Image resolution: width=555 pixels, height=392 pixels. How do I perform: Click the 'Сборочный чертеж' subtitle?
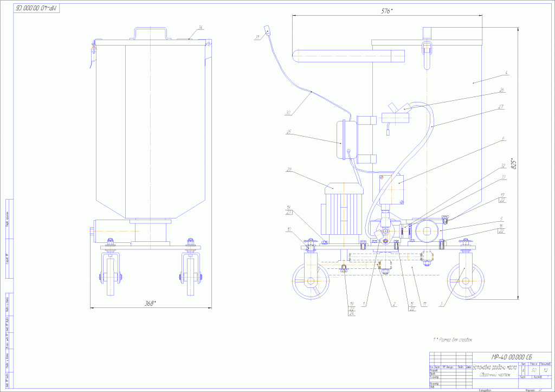point(495,375)
